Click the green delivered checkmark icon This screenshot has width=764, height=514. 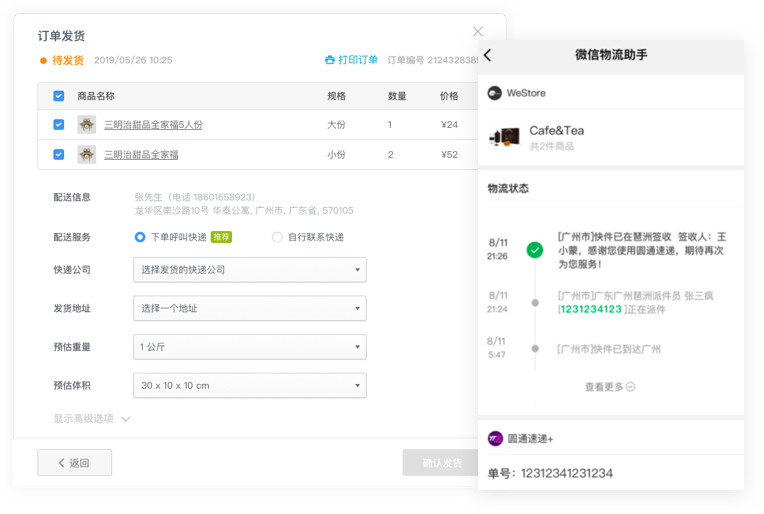535,250
